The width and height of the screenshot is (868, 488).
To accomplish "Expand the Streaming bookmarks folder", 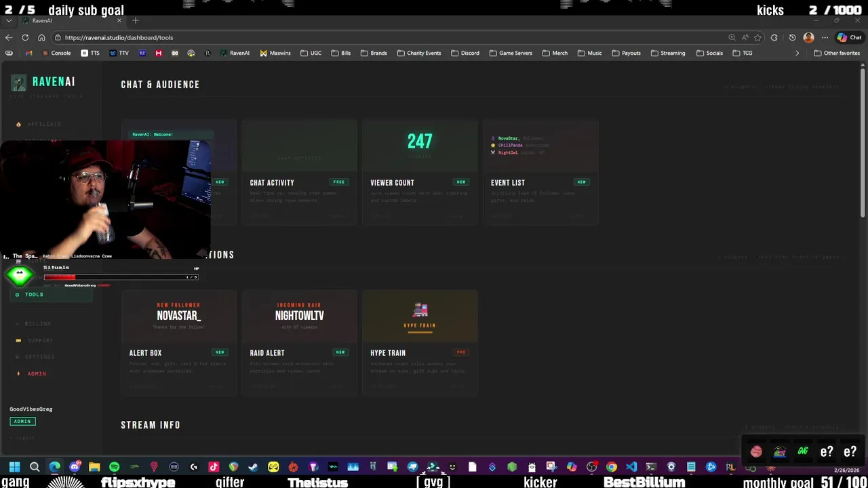I will click(x=667, y=53).
